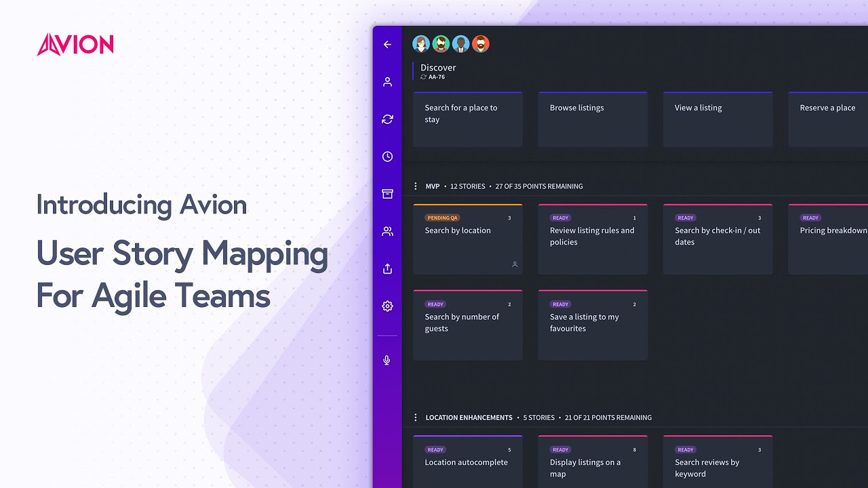Open the person profile sidebar icon
The image size is (868, 488).
point(387,82)
